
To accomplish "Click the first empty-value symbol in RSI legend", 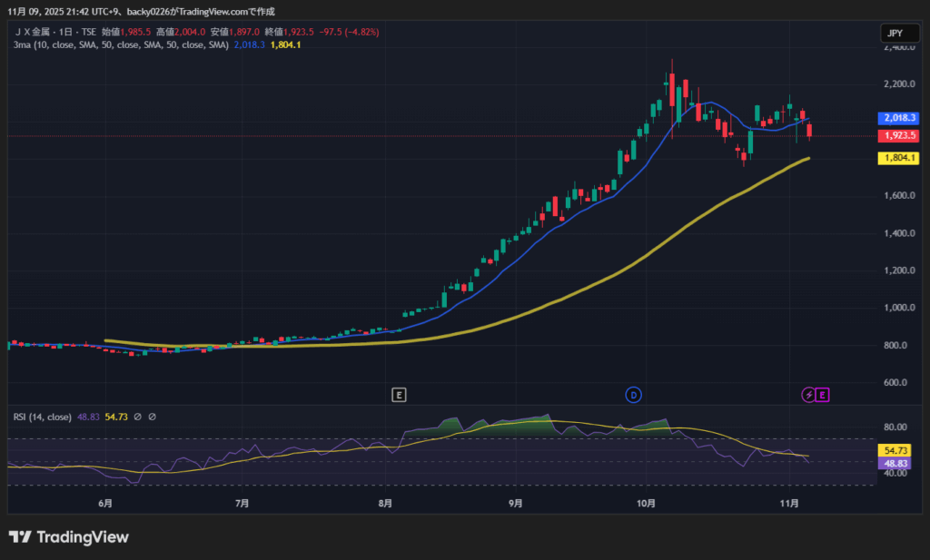I will click(137, 418).
